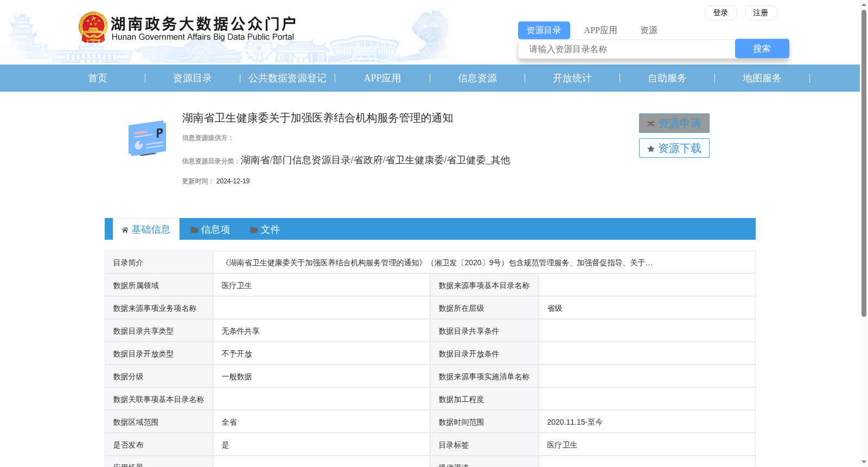This screenshot has height=467, width=868.
Task: Click the 省级 value cell
Action: click(x=647, y=308)
